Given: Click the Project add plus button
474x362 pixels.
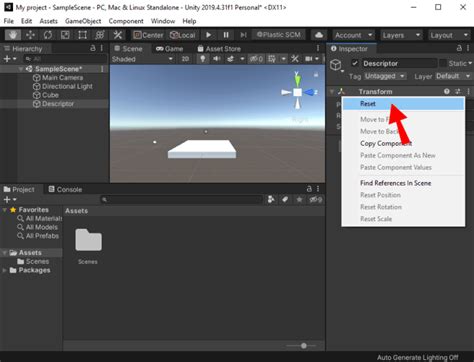Looking at the screenshot, I should pos(9,199).
